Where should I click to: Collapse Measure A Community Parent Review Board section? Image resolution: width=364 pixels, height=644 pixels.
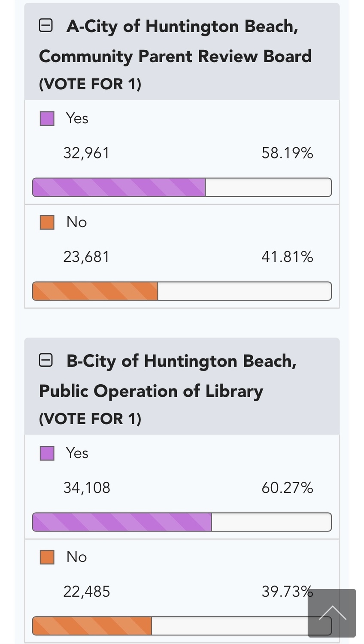tap(46, 26)
